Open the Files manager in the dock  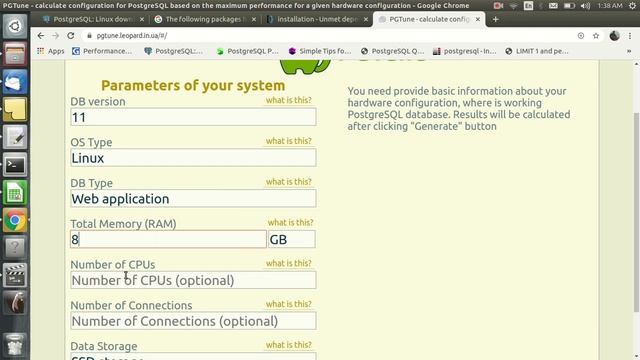[x=15, y=54]
